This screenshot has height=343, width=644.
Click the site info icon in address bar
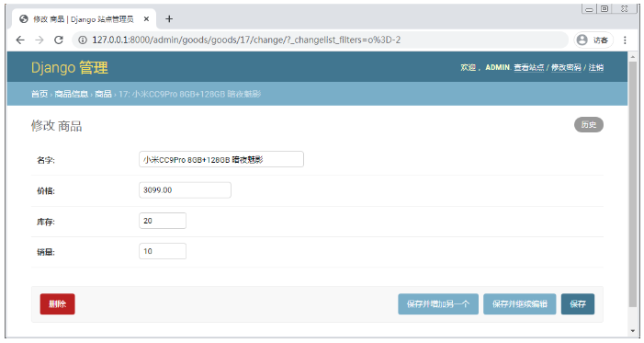[83, 40]
